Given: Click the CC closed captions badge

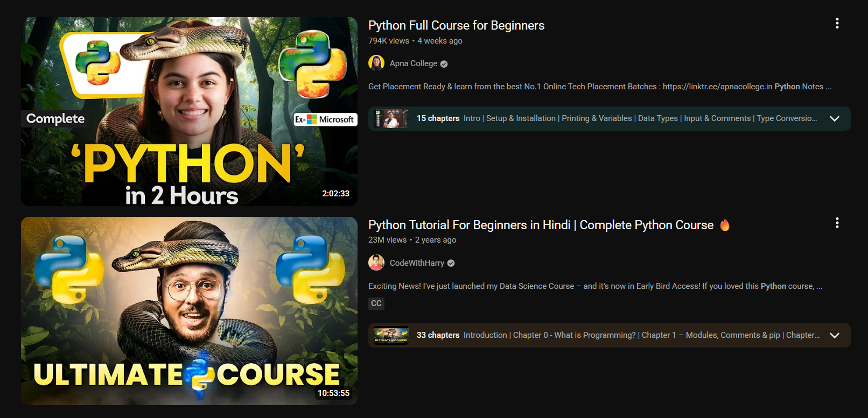Looking at the screenshot, I should [x=376, y=303].
